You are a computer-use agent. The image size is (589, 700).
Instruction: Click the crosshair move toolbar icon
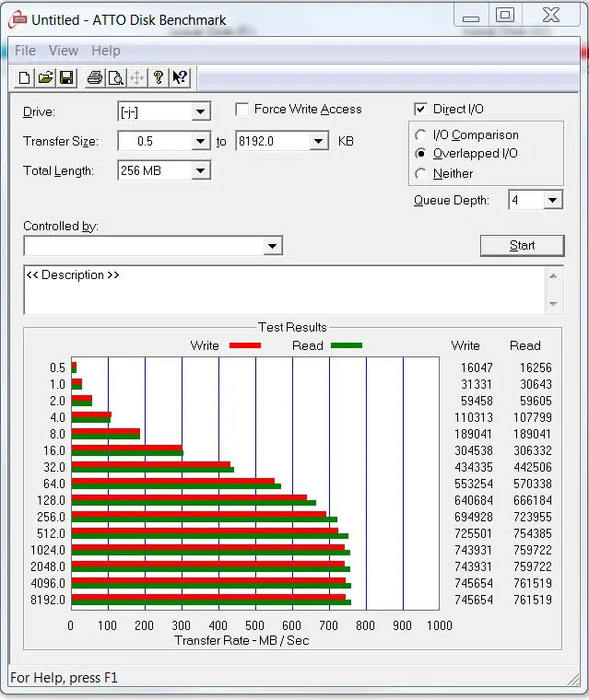(136, 77)
